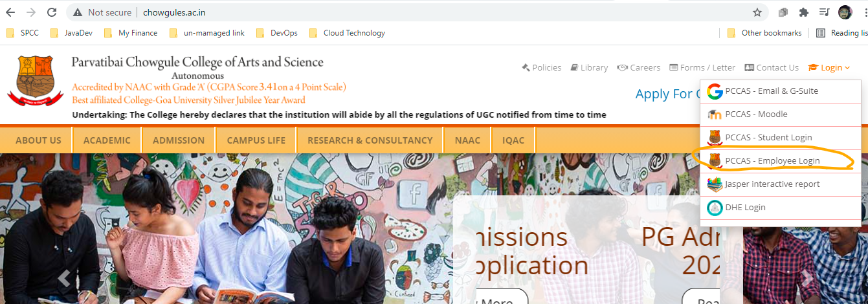This screenshot has width=868, height=304.
Task: Show the previous carousel slide
Action: click(x=63, y=278)
